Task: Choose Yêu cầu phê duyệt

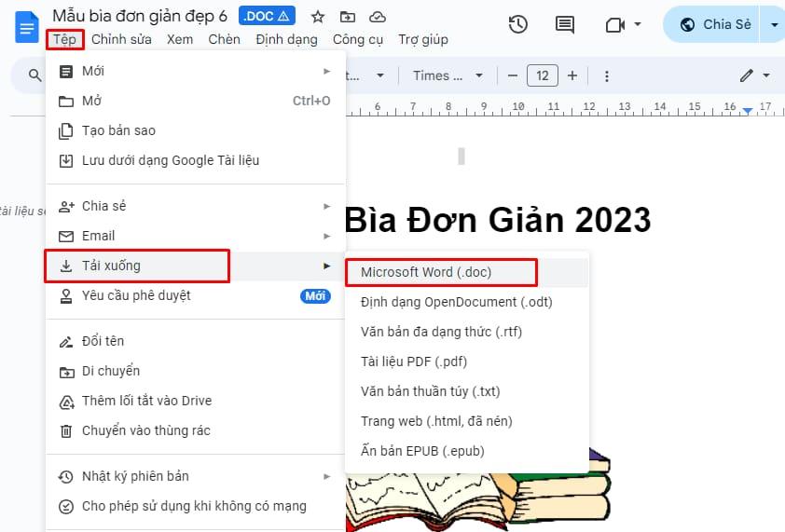Action: (x=195, y=295)
